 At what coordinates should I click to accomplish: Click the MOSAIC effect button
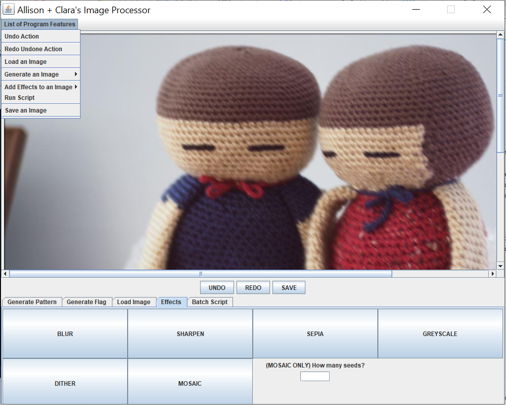[x=190, y=383]
